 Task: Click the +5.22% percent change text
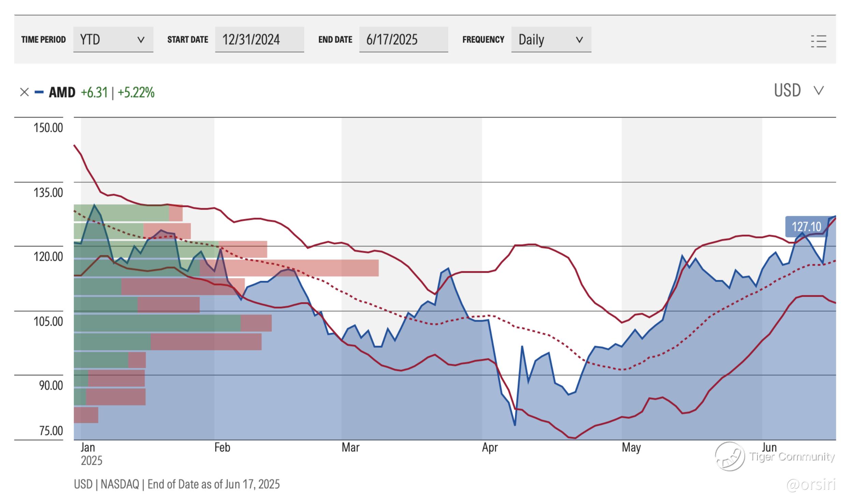pyautogui.click(x=136, y=92)
